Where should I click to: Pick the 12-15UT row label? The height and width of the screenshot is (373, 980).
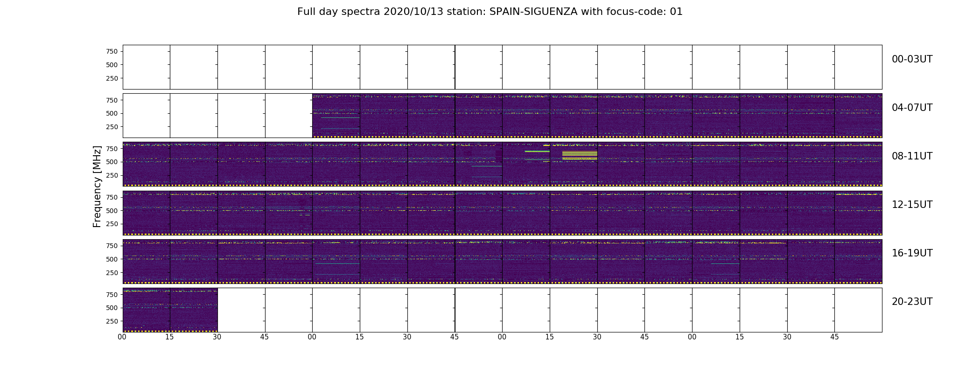pyautogui.click(x=912, y=205)
